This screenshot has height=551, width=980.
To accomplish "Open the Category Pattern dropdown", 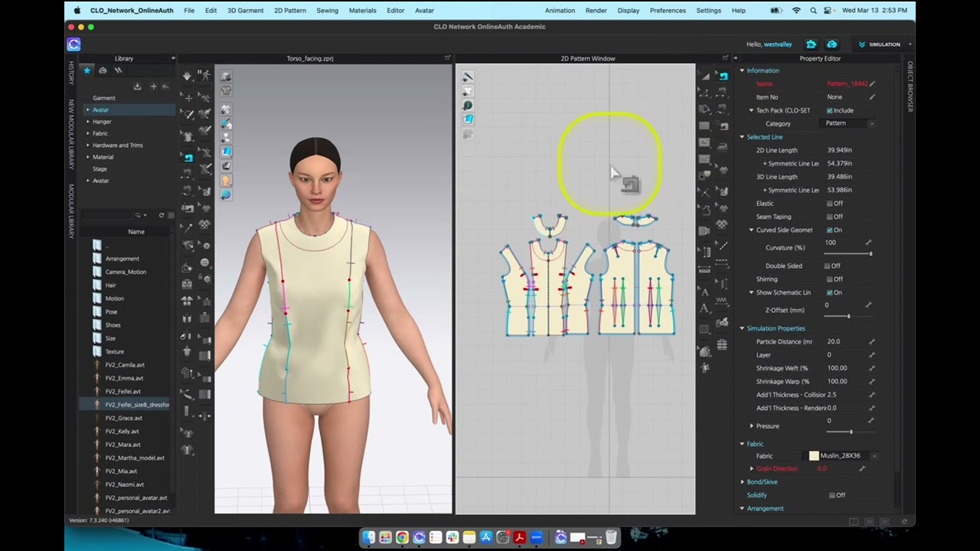I will [848, 123].
